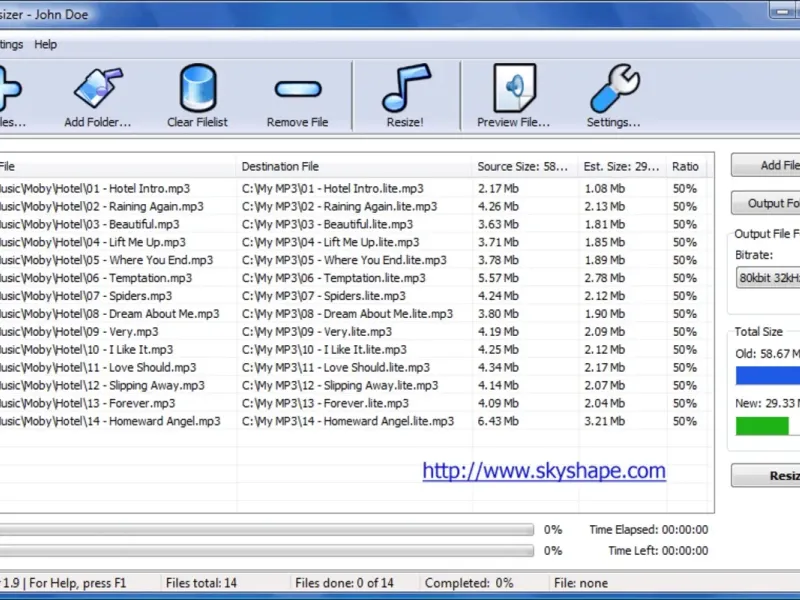The height and width of the screenshot is (600, 800).
Task: Click the Time Elapsed: 00:00:00 label
Action: 648,530
